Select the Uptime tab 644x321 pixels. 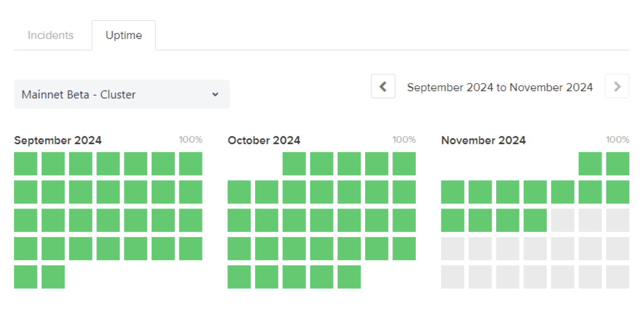click(124, 35)
